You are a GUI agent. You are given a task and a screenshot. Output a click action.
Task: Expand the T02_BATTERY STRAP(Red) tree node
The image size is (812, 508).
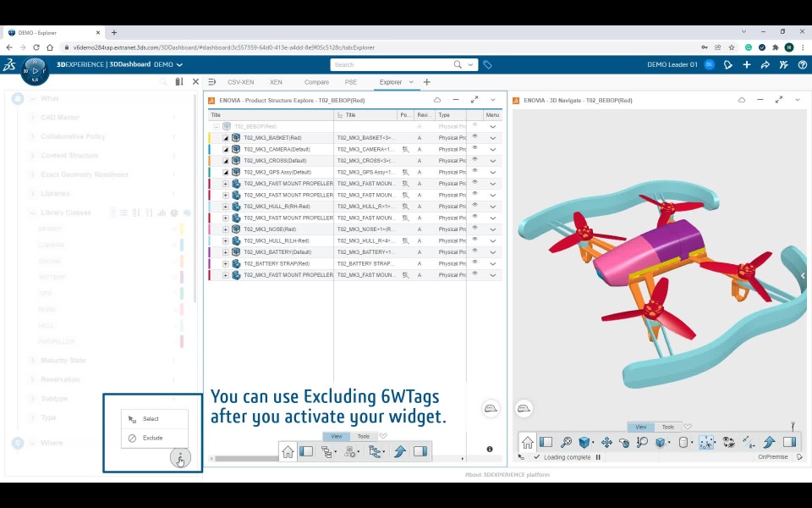pos(225,263)
